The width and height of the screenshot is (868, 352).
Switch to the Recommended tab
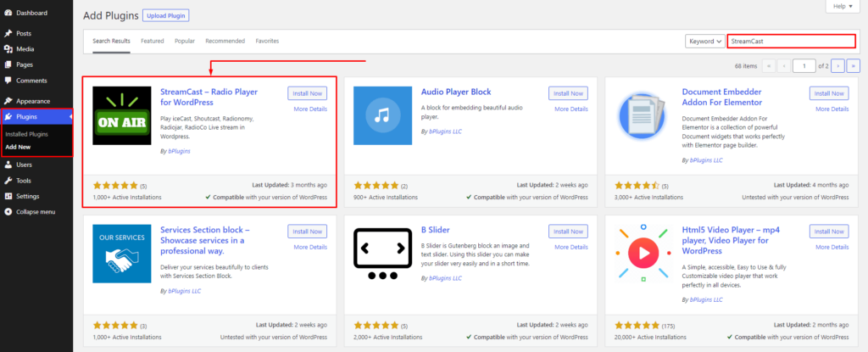pos(225,41)
